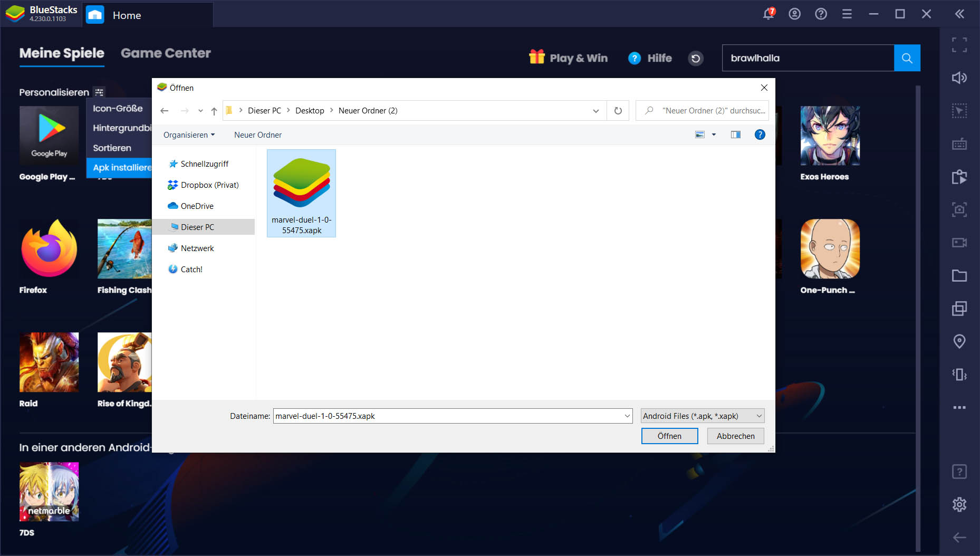Viewport: 980px width, 556px height.
Task: Select Icon-Größe menu entry
Action: 119,108
